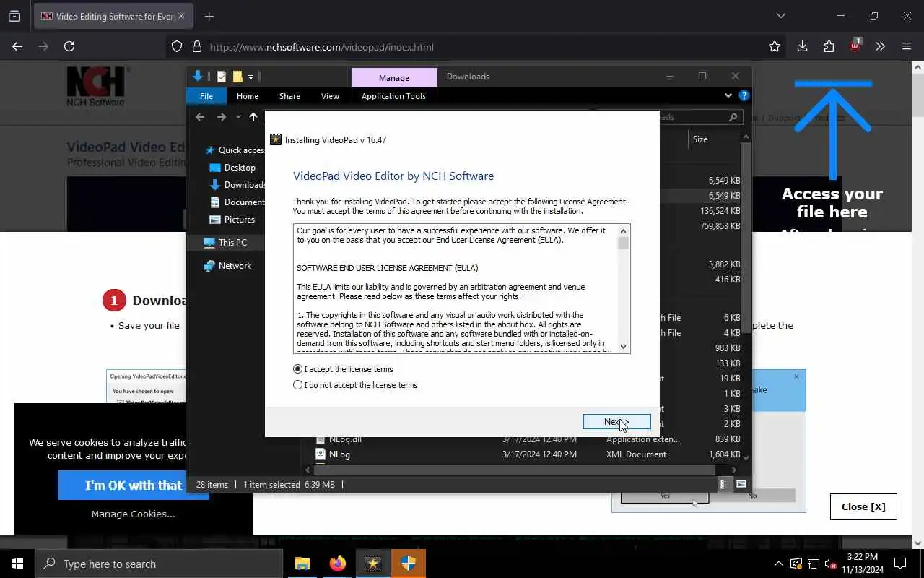This screenshot has height=578, width=924.
Task: Click the Next button in installer
Action: point(616,422)
